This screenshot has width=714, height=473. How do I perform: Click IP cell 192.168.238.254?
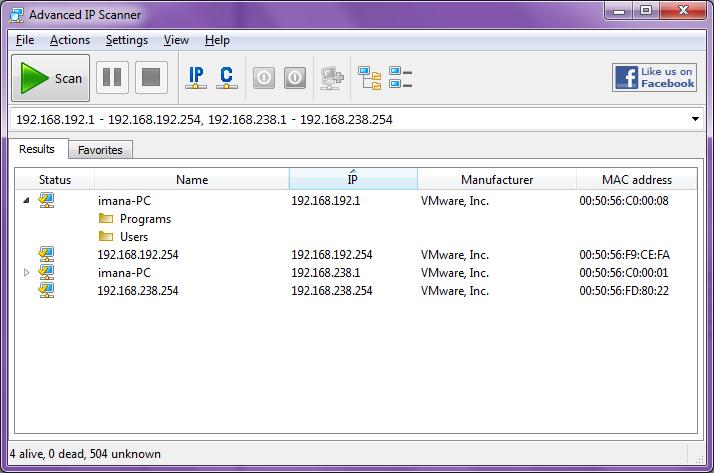(332, 290)
